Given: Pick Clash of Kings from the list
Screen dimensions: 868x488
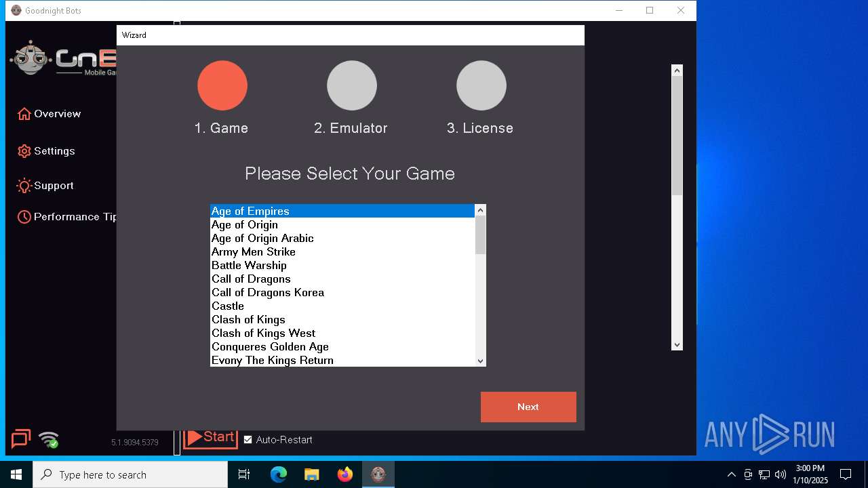Looking at the screenshot, I should click(x=342, y=319).
